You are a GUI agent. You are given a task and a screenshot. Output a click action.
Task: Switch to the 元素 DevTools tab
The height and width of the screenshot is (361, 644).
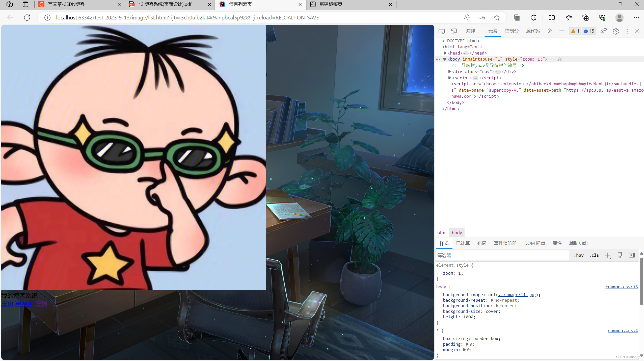pyautogui.click(x=493, y=31)
